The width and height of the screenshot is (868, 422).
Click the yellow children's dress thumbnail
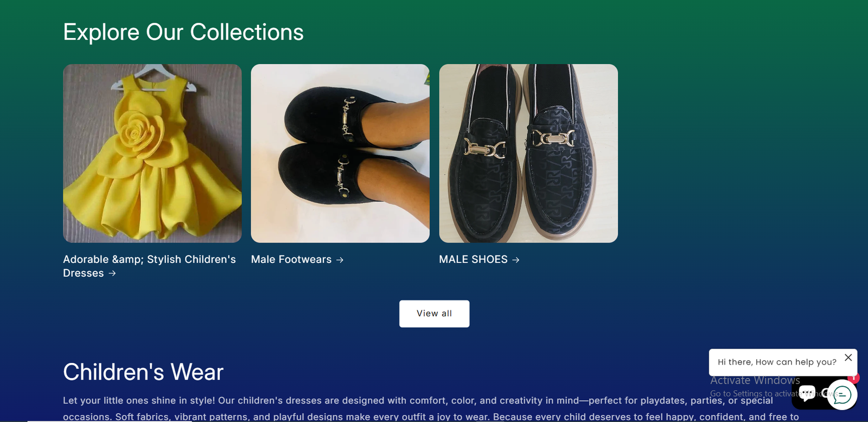(152, 152)
